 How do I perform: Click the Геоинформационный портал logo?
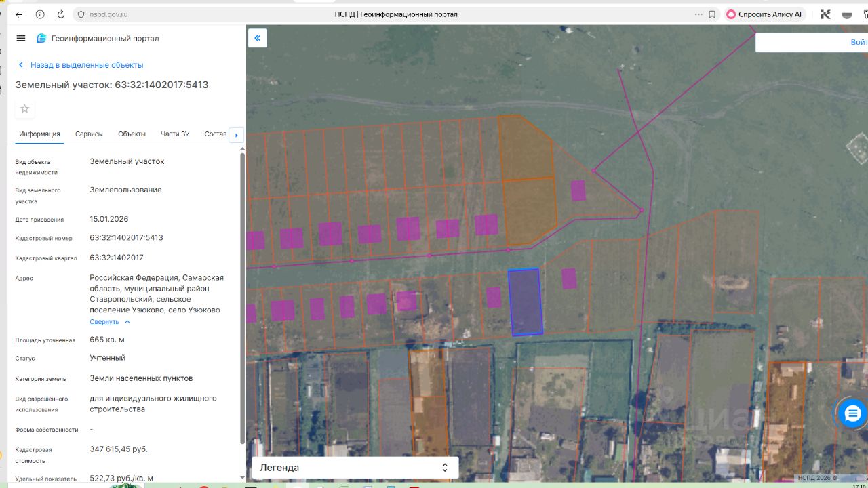coord(98,39)
